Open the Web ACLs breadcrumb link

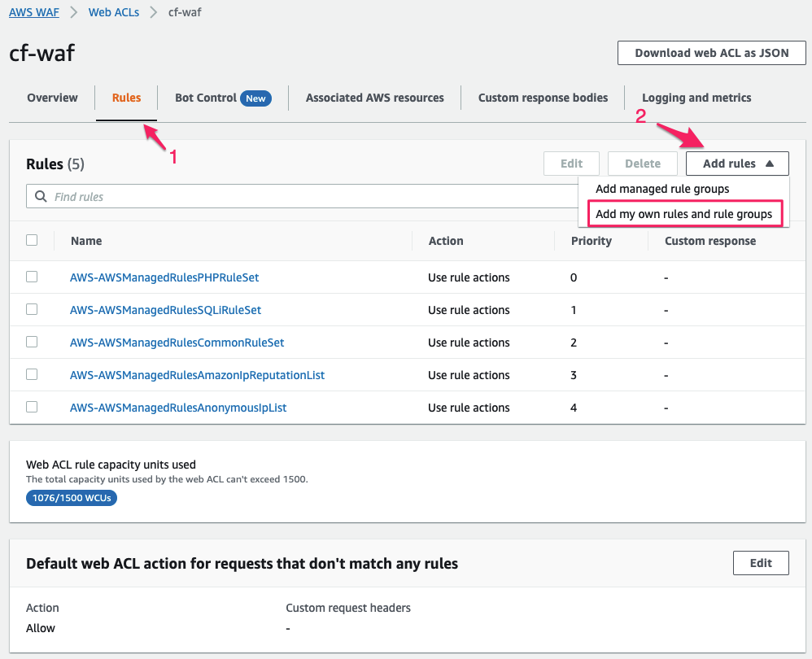114,12
